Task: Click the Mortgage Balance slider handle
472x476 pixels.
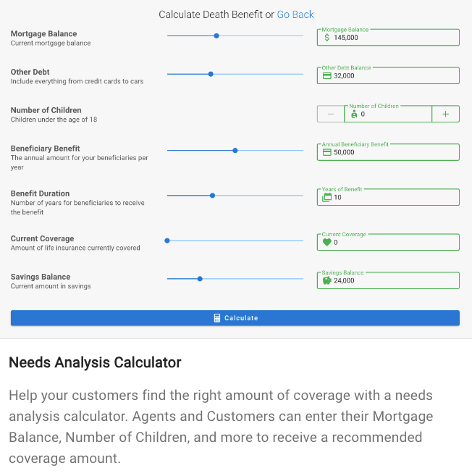Action: pyautogui.click(x=216, y=36)
